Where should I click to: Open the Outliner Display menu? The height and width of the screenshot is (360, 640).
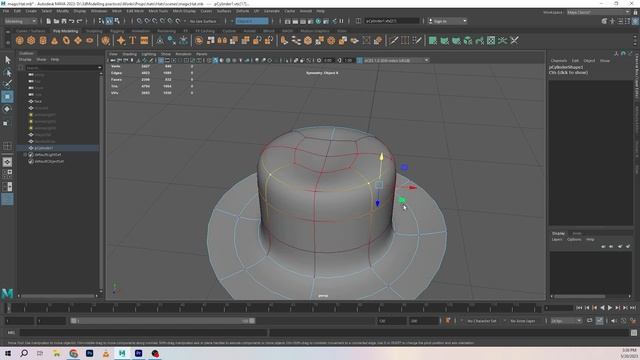25,60
